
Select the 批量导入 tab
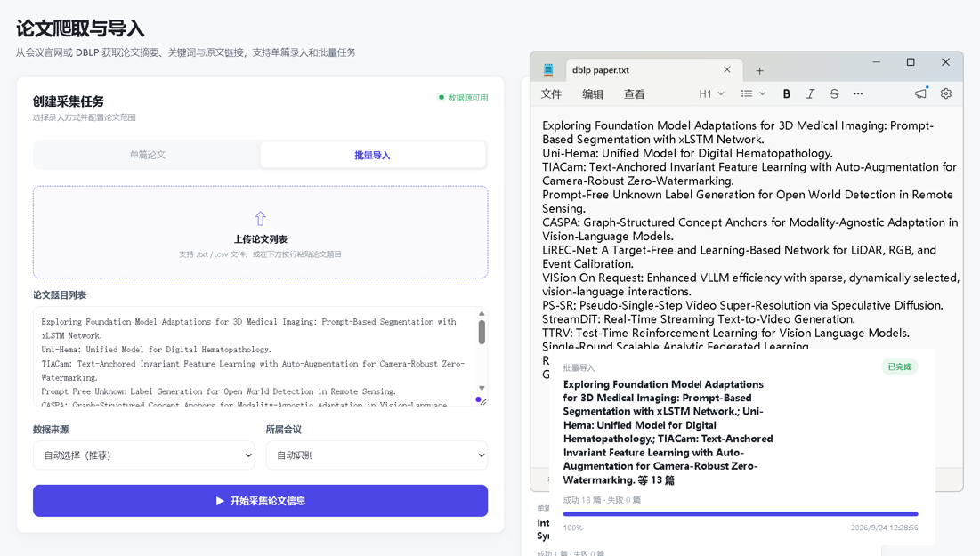[372, 155]
